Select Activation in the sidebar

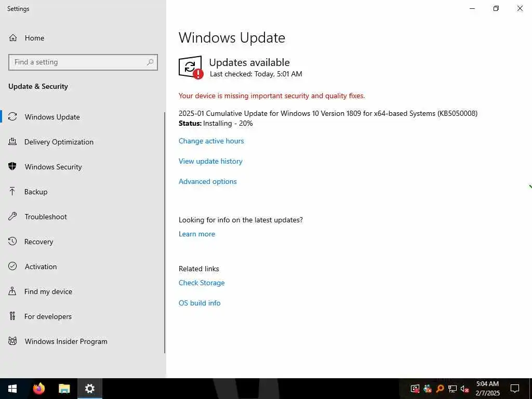click(x=83, y=267)
